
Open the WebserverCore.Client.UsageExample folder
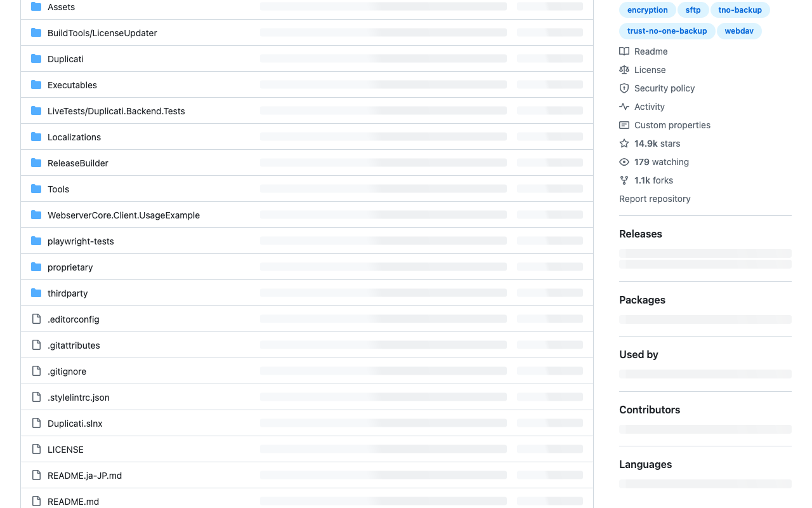point(124,215)
